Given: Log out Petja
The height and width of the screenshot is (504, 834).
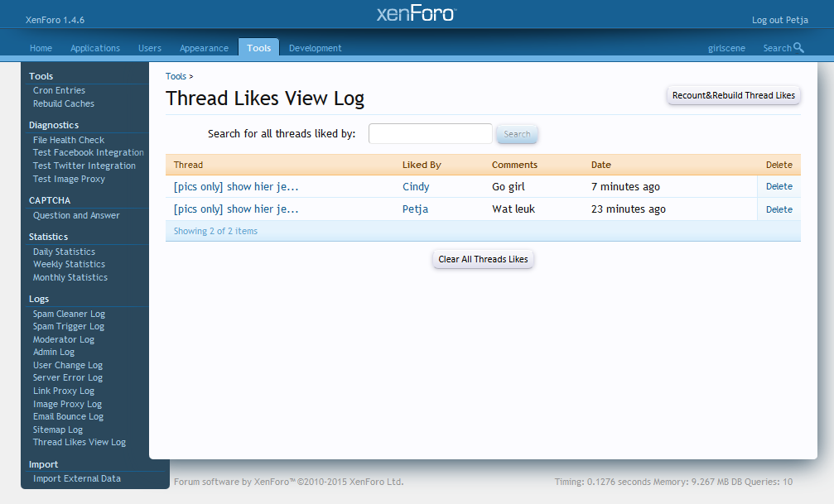Looking at the screenshot, I should point(779,20).
